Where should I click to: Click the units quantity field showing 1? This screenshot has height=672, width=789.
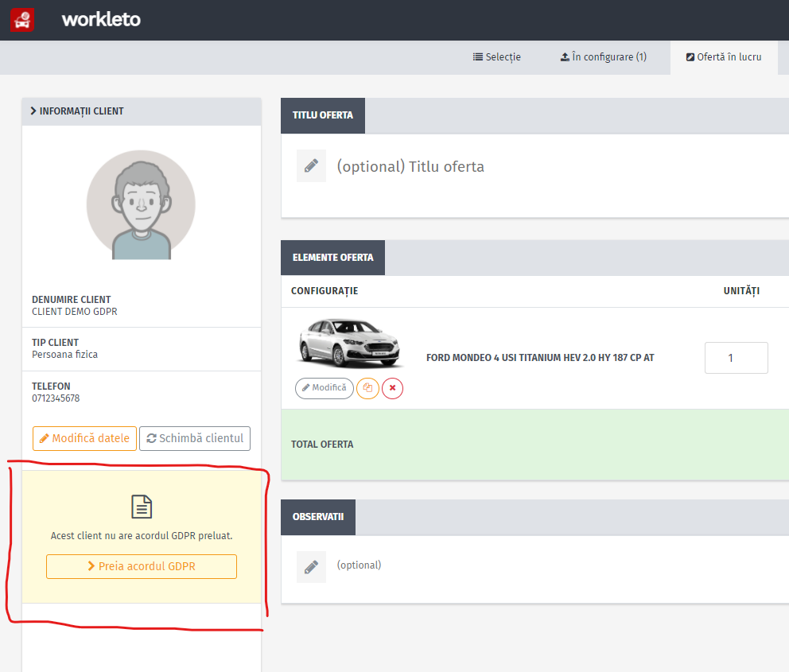point(737,358)
